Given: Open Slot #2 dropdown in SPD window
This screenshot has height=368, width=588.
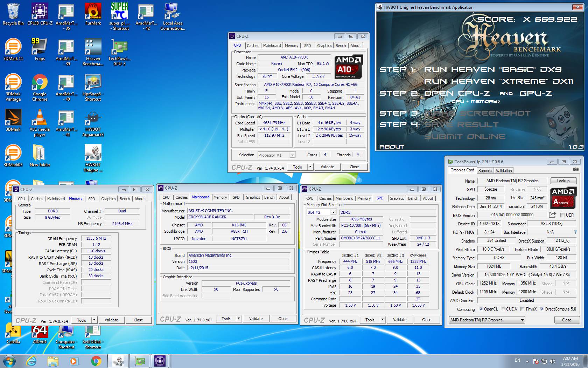Looking at the screenshot, I should 333,212.
